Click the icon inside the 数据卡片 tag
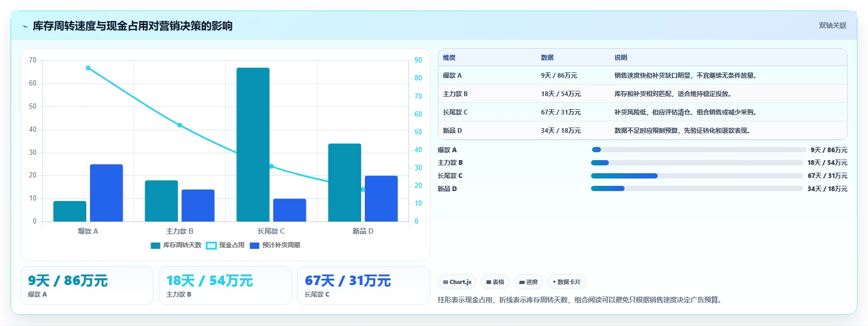This screenshot has height=326, width=868. coord(554,282)
